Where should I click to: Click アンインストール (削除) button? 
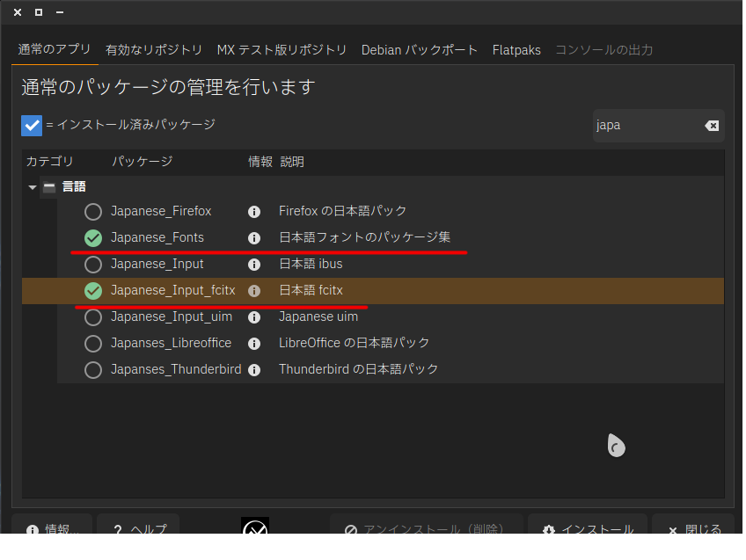(427, 524)
